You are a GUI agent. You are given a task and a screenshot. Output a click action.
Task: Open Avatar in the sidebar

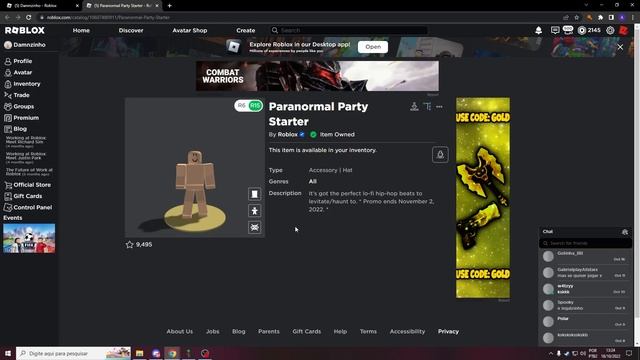[x=18, y=72]
